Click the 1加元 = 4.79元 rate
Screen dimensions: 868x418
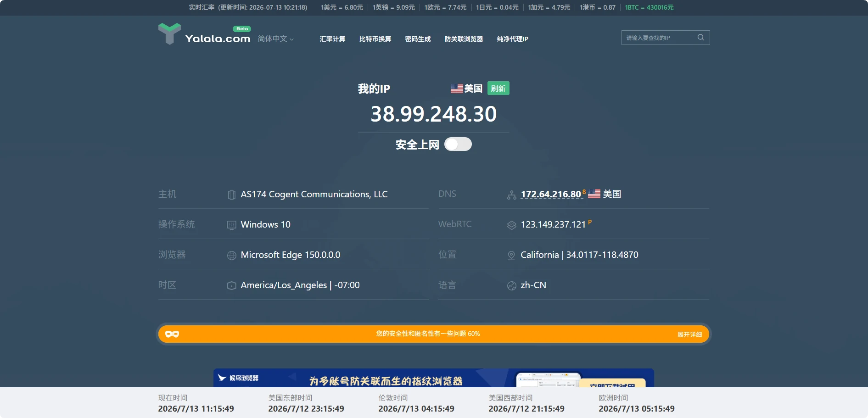tap(549, 7)
